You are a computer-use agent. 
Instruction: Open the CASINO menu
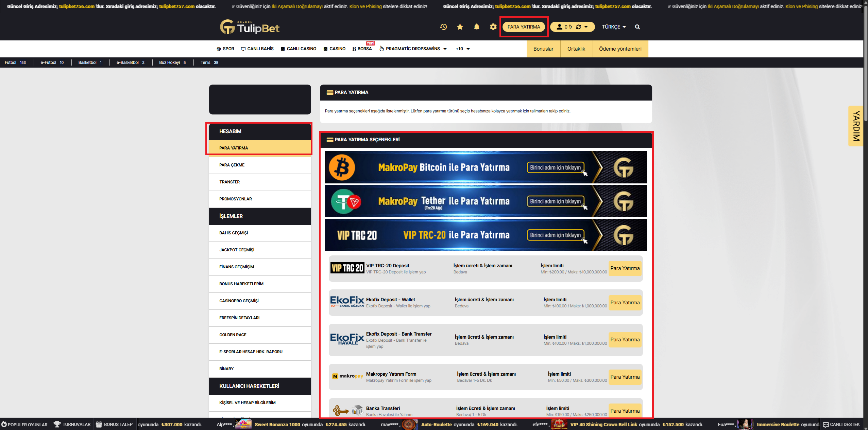[334, 49]
